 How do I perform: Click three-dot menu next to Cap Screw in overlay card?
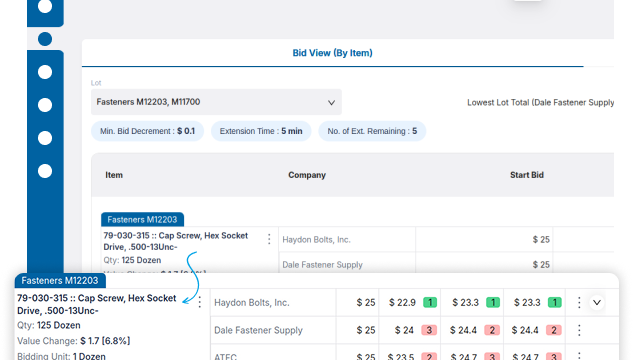200,302
